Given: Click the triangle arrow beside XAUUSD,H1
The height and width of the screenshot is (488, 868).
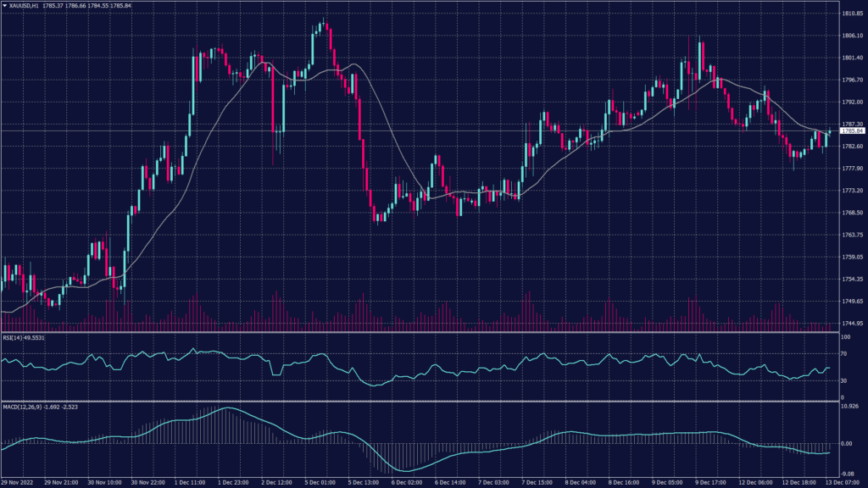Looking at the screenshot, I should click(x=5, y=6).
